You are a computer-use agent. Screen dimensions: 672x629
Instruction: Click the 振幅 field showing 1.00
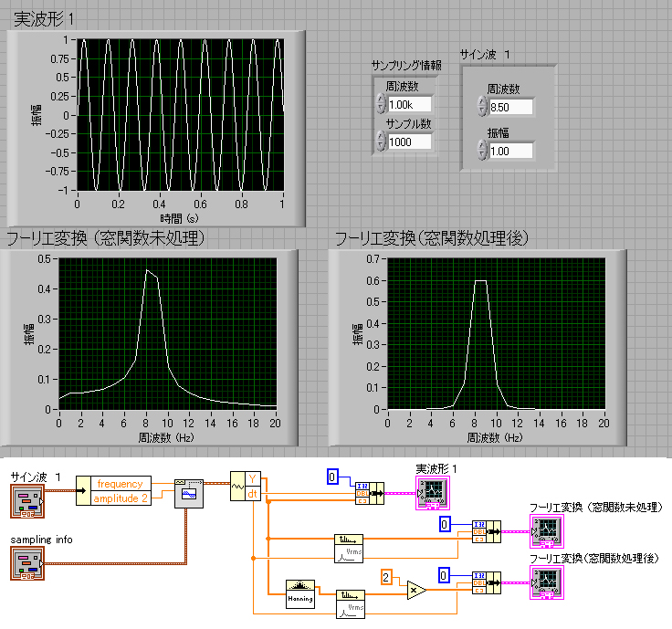click(x=510, y=151)
